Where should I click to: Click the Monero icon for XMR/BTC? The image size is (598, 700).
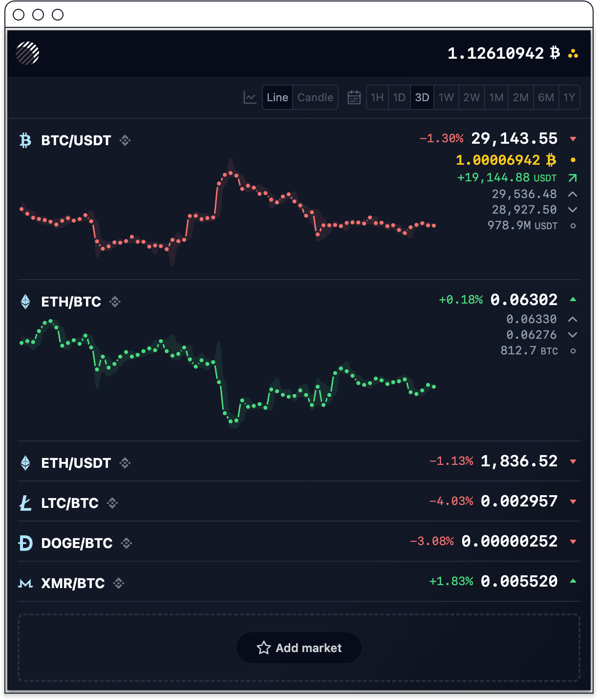click(x=25, y=583)
